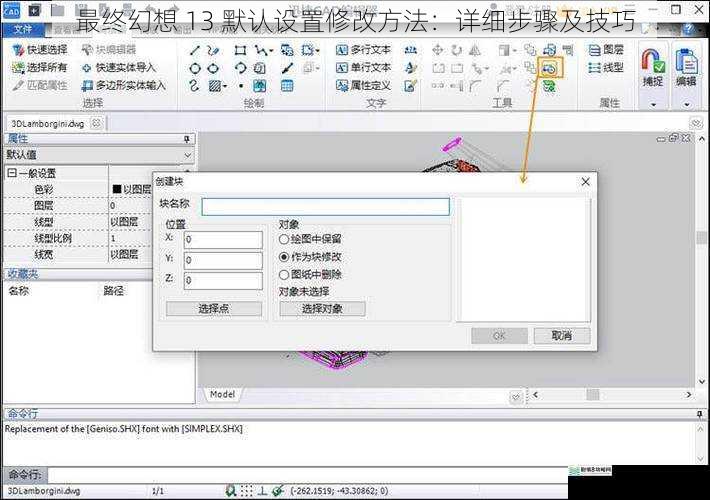
Task: Click Select All (选择所有) in ribbon
Action: click(40, 67)
